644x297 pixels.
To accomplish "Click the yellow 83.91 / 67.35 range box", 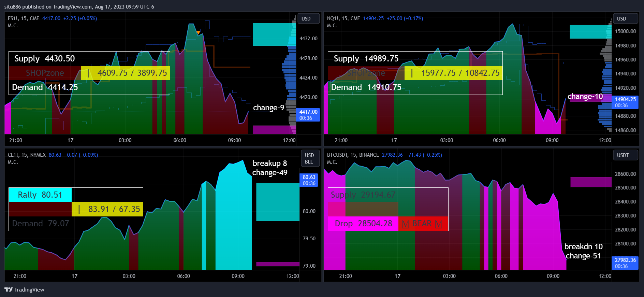I will click(107, 209).
